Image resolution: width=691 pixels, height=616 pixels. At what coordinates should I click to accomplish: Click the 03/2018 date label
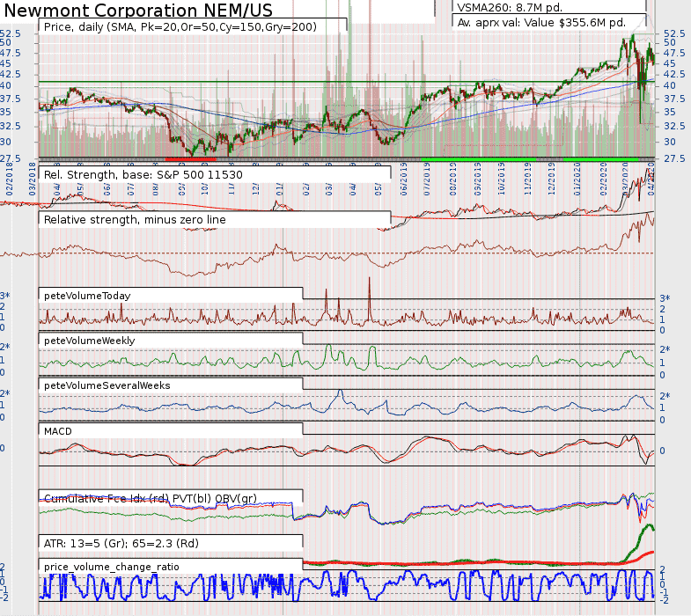pyautogui.click(x=33, y=179)
